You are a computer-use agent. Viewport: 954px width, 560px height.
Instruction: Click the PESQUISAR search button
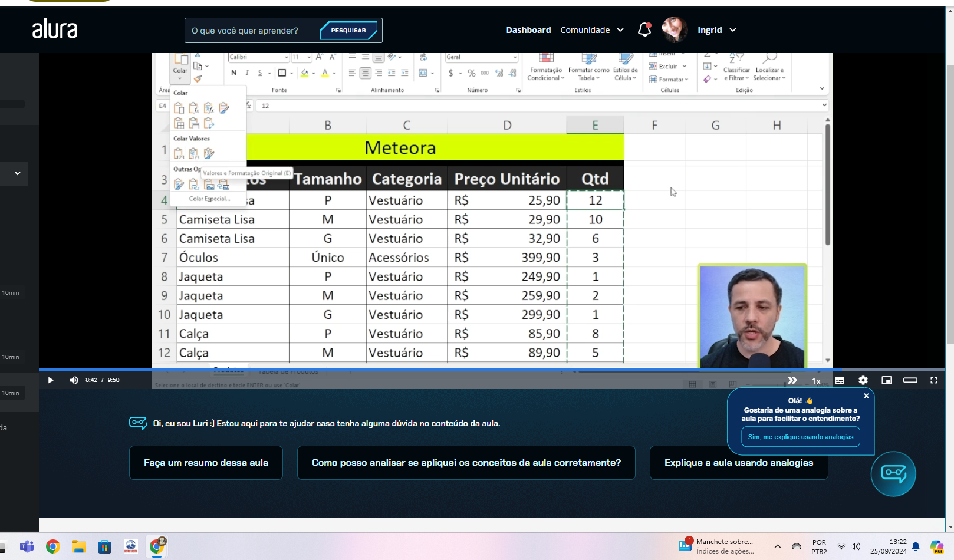(x=348, y=30)
